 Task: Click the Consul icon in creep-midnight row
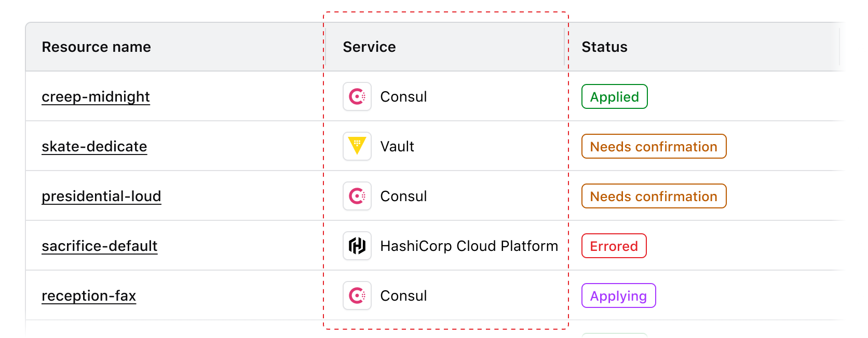[x=357, y=96]
